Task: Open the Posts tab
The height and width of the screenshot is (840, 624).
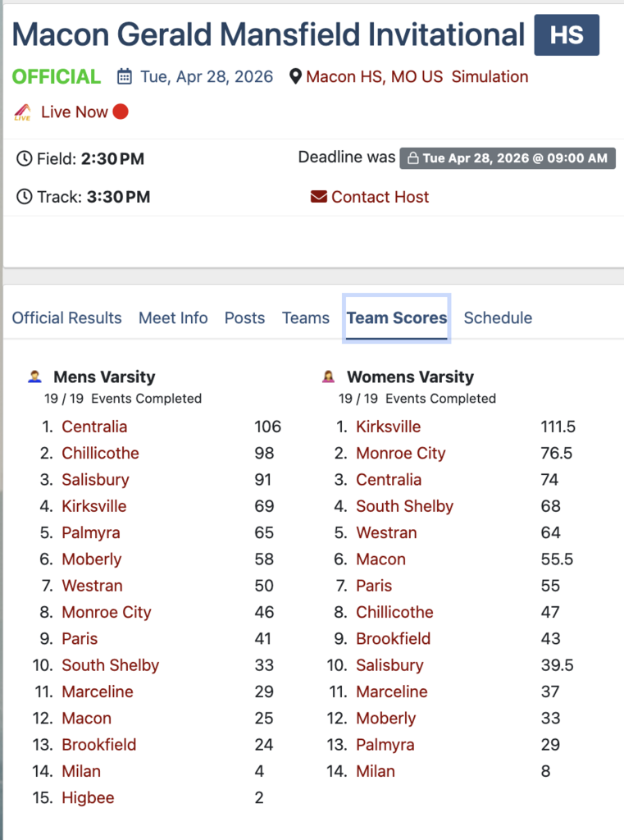Action: tap(244, 318)
